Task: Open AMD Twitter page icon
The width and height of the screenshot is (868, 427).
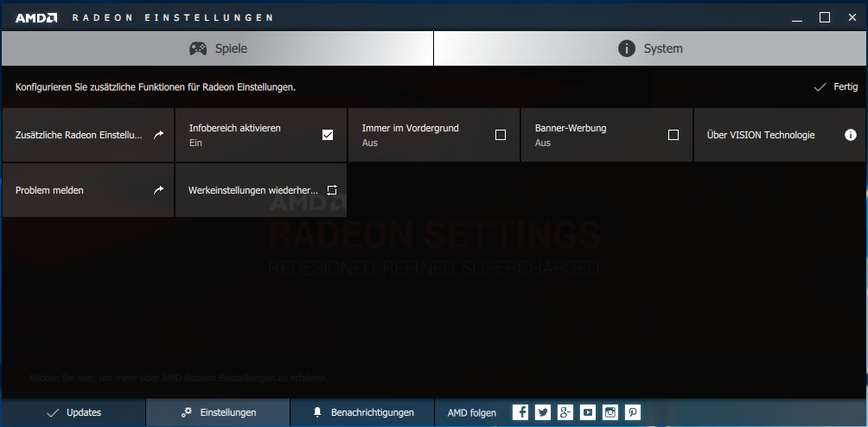Action: 543,412
